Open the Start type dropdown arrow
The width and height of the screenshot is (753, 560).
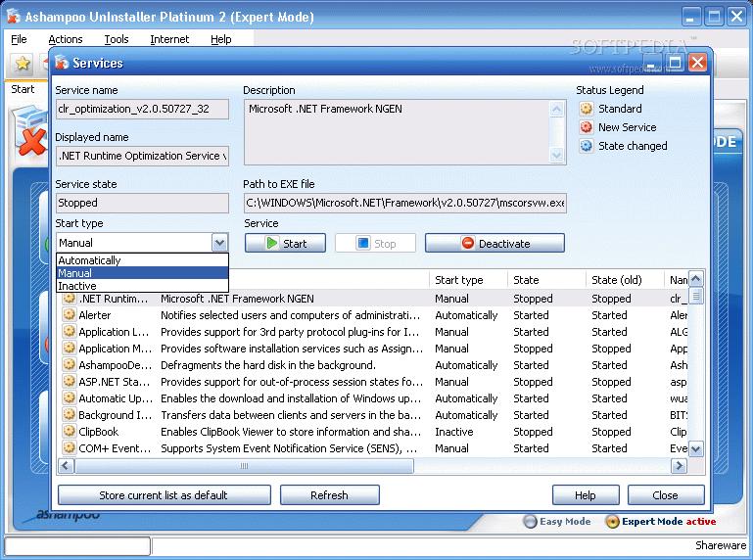(219, 243)
